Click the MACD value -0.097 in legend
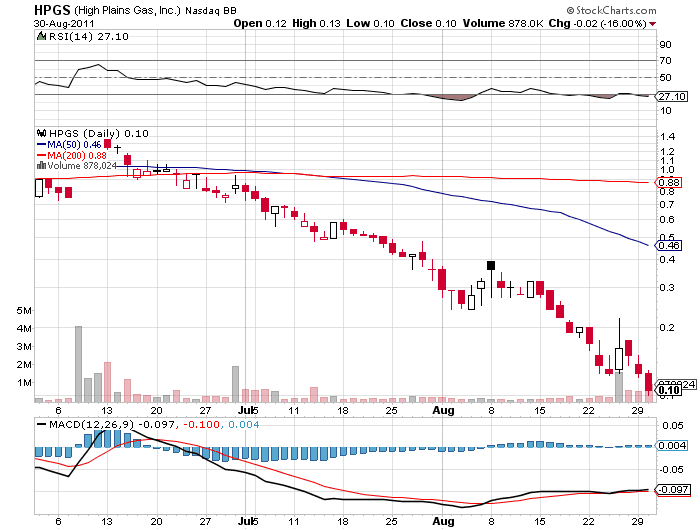The height and width of the screenshot is (530, 700). (157, 424)
